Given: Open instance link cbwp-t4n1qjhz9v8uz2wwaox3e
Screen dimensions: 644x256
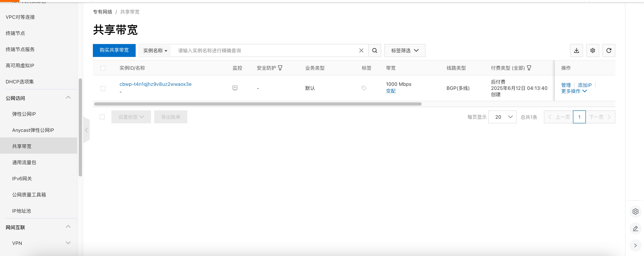Looking at the screenshot, I should [x=155, y=84].
